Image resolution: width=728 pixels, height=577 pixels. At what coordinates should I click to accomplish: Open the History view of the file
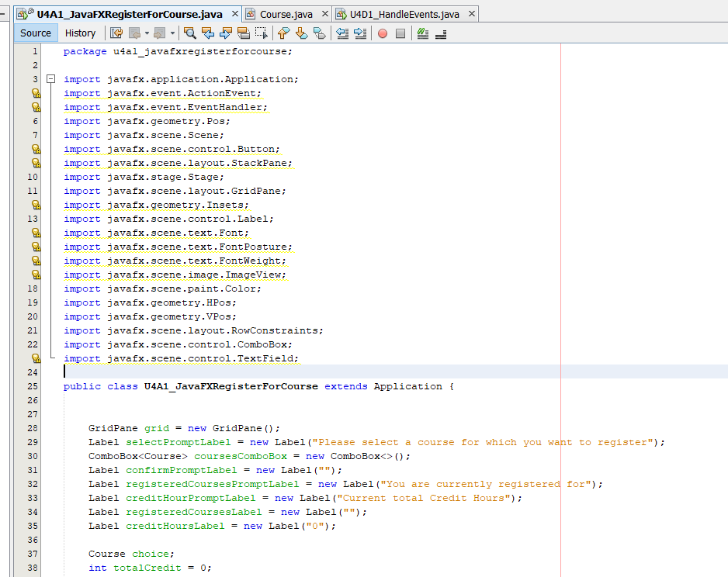pos(81,33)
